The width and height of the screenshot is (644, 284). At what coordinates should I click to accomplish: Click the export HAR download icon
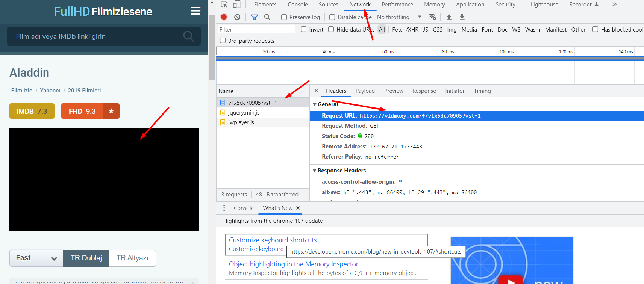pyautogui.click(x=462, y=17)
